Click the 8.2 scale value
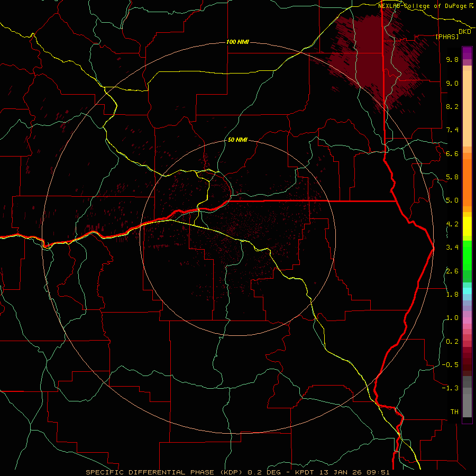 (x=452, y=106)
